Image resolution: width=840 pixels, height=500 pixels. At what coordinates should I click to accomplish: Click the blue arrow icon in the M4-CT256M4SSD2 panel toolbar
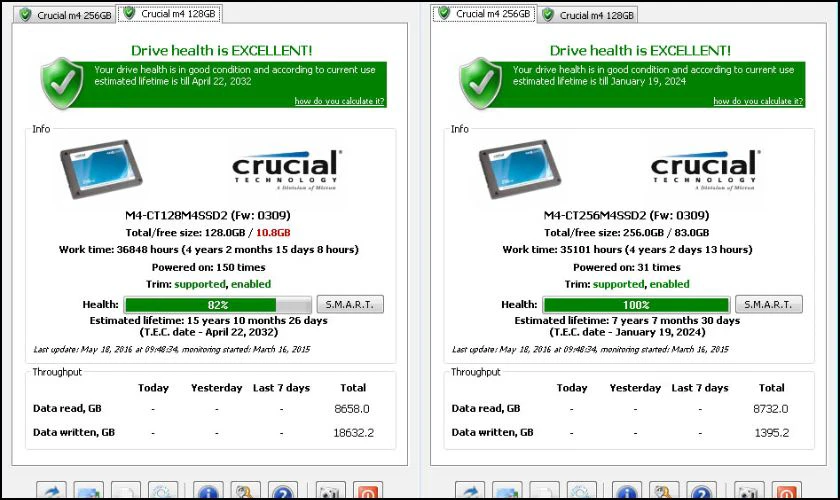click(x=470, y=490)
